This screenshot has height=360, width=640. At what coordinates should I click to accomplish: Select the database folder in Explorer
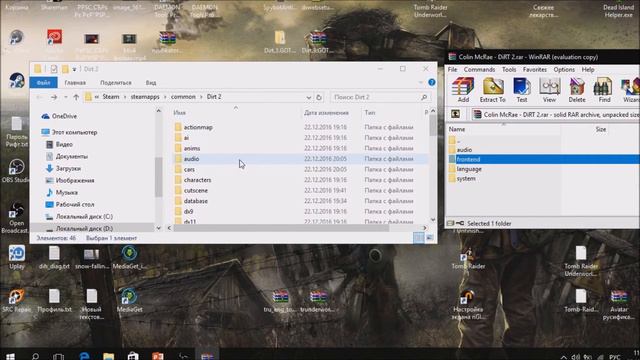[x=196, y=201]
